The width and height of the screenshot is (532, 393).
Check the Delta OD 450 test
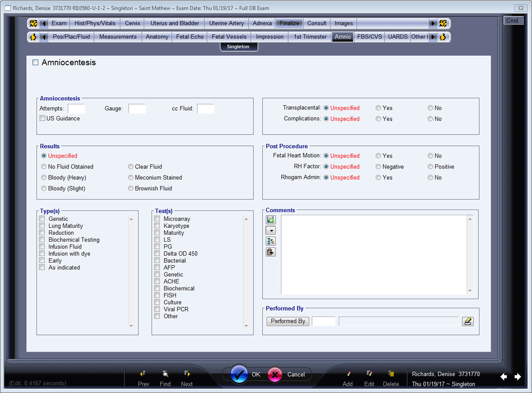click(x=157, y=253)
